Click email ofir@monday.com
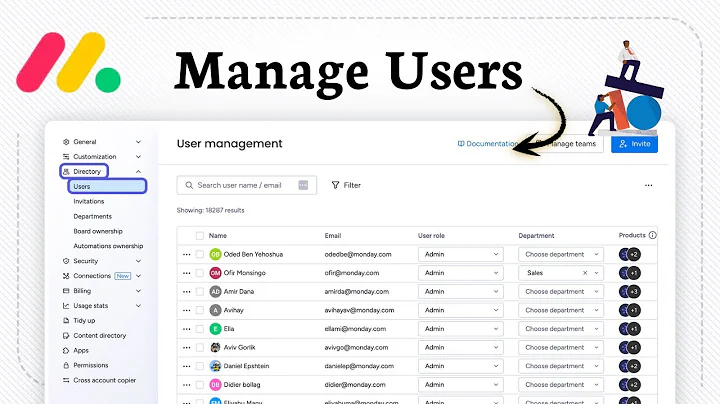The height and width of the screenshot is (404, 720). (x=352, y=273)
